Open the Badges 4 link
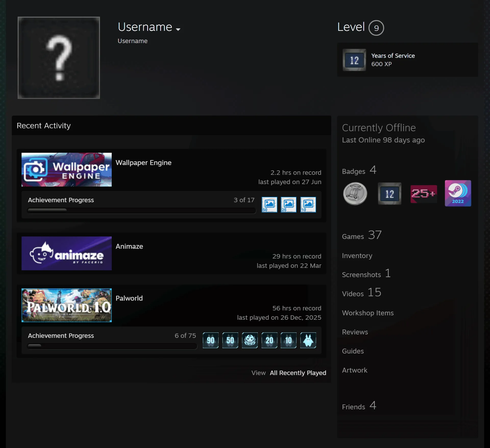490x448 pixels. 359,170
